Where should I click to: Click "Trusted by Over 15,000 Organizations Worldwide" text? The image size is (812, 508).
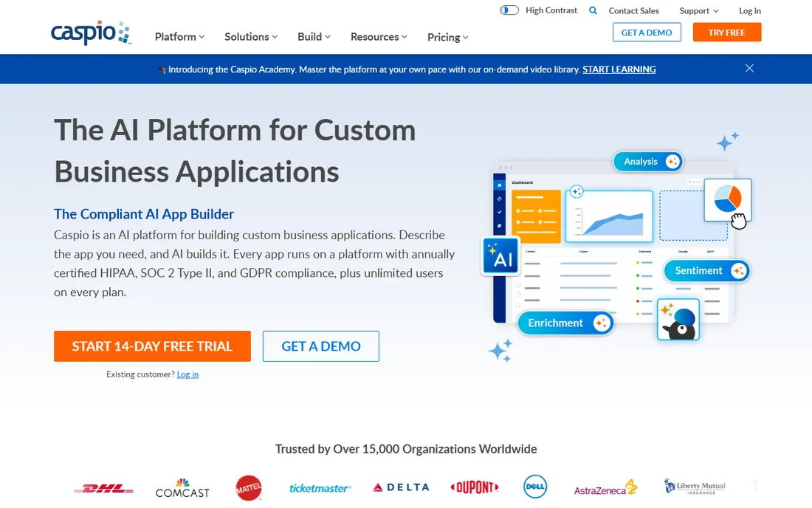(406, 449)
